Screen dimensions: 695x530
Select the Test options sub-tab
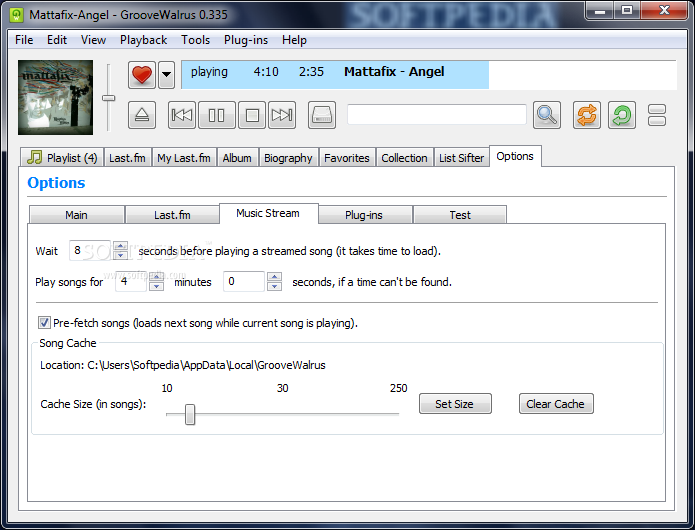pyautogui.click(x=460, y=215)
